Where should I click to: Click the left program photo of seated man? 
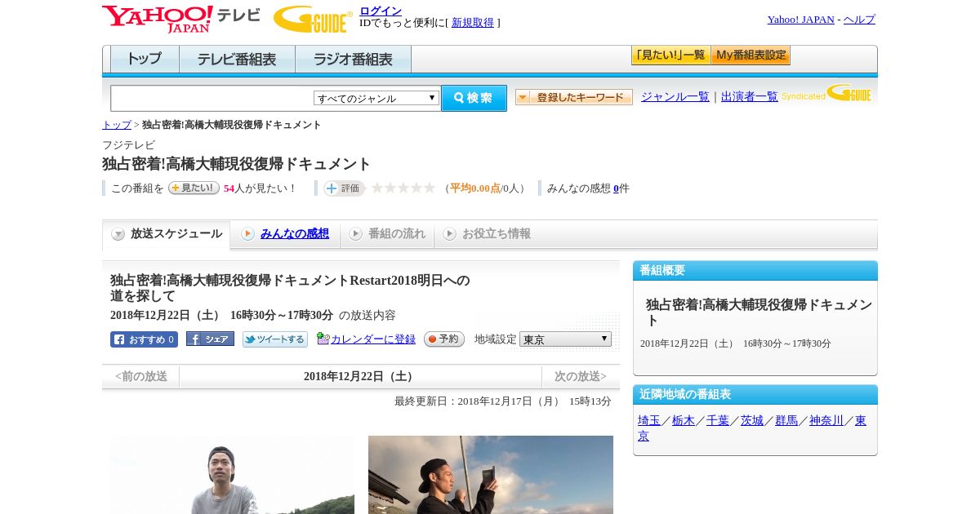pos(233,475)
